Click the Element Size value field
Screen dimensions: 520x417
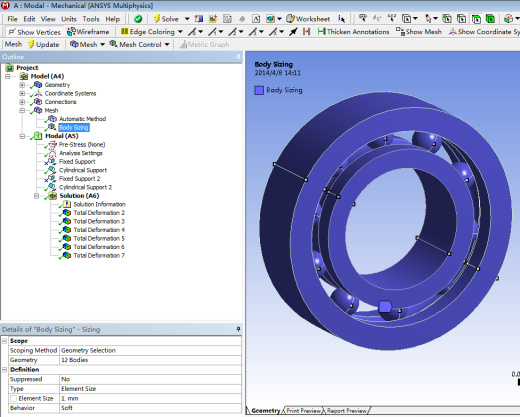point(150,398)
